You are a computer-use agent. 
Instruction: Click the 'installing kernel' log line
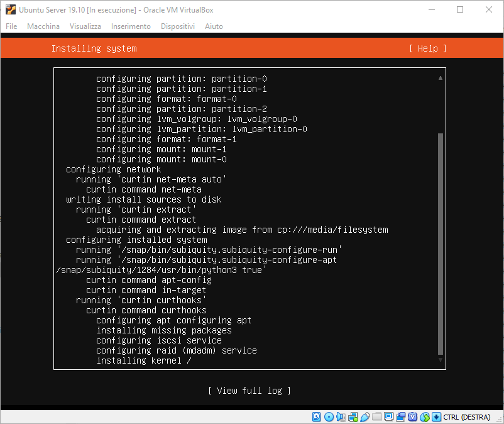coord(144,360)
